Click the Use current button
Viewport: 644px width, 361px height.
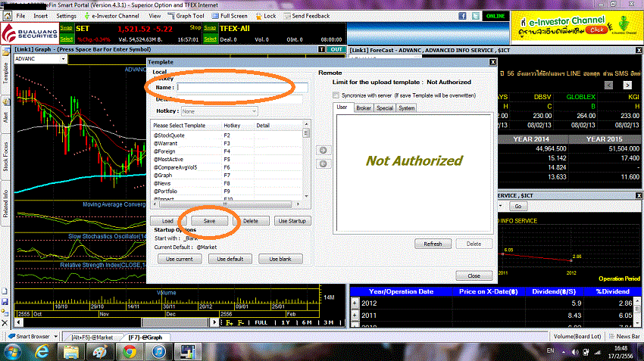click(x=180, y=259)
